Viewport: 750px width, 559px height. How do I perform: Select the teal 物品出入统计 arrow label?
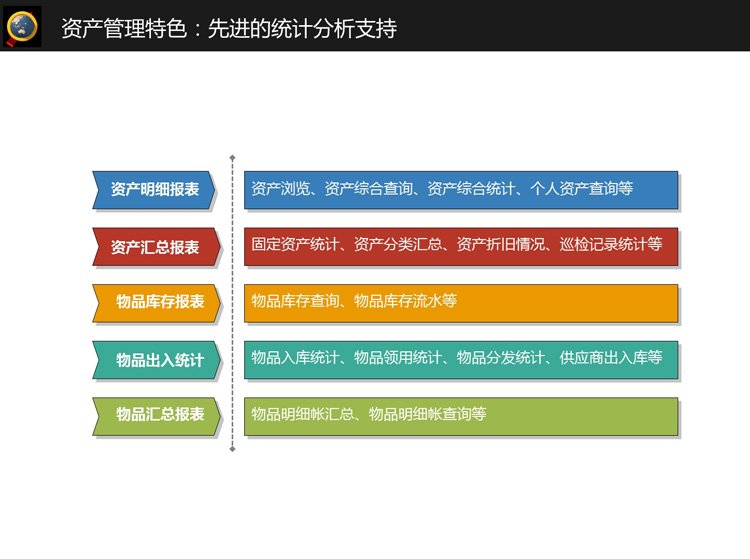coord(154,360)
